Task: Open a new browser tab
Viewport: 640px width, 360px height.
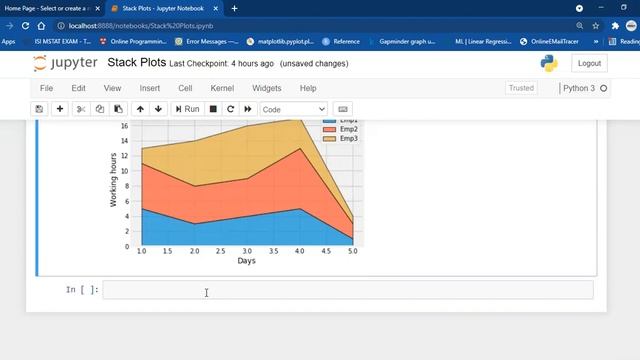Action: [234, 8]
